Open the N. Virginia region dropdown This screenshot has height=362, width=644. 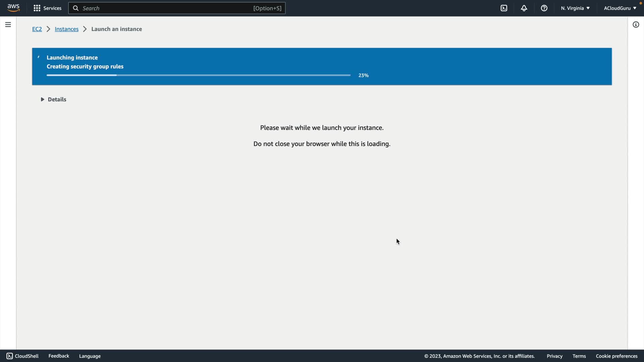575,8
